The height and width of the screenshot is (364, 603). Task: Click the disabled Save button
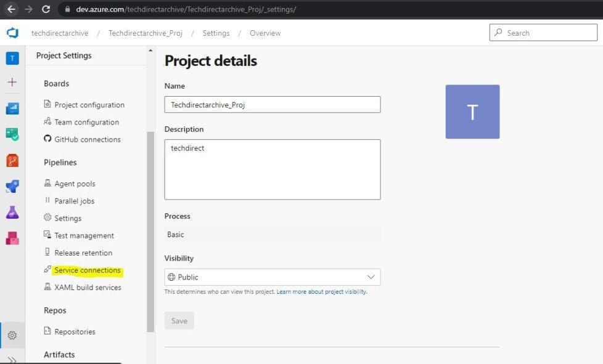pyautogui.click(x=179, y=320)
